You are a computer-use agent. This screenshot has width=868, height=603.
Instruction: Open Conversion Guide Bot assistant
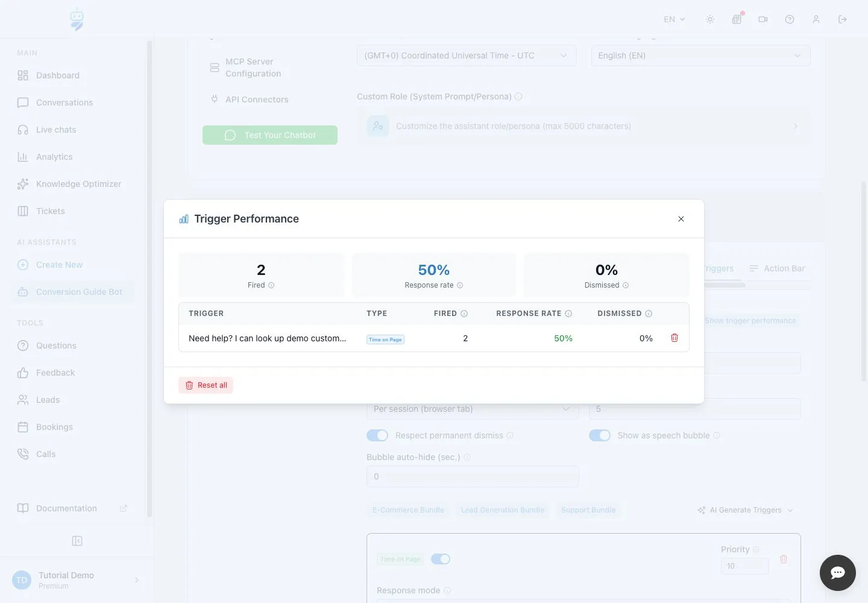(72, 292)
